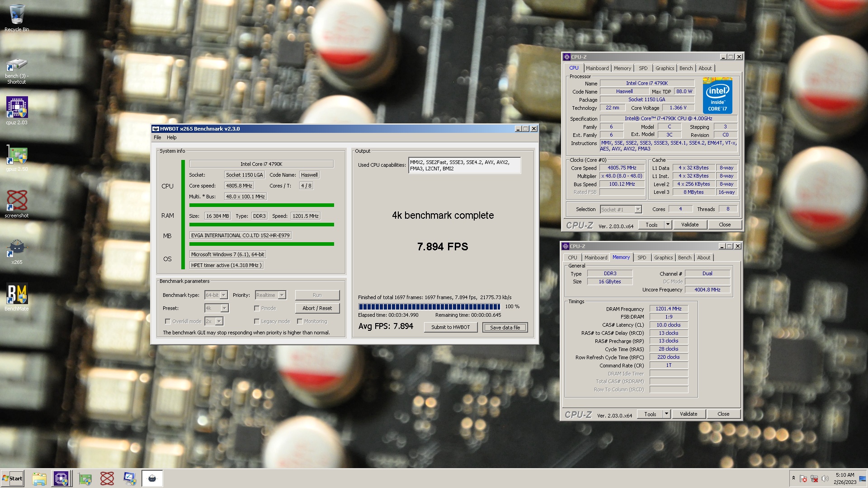The width and height of the screenshot is (868, 488).
Task: Click the Run button
Action: click(x=317, y=295)
